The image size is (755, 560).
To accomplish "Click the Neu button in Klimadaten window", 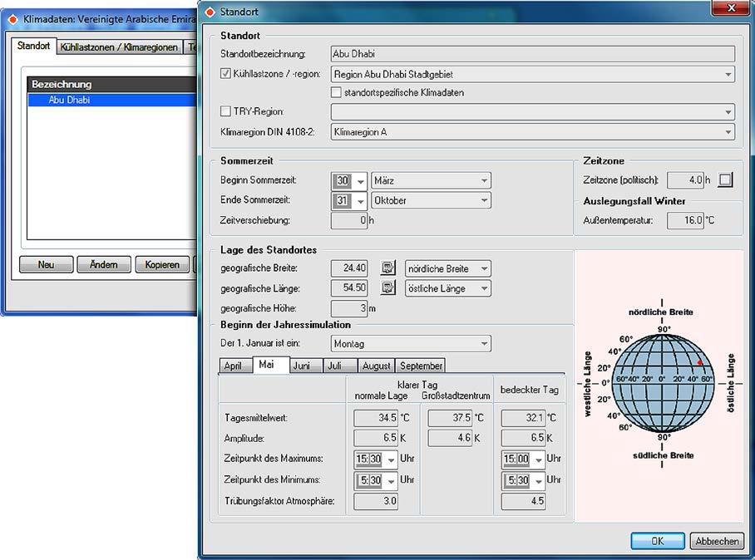I will (x=47, y=264).
